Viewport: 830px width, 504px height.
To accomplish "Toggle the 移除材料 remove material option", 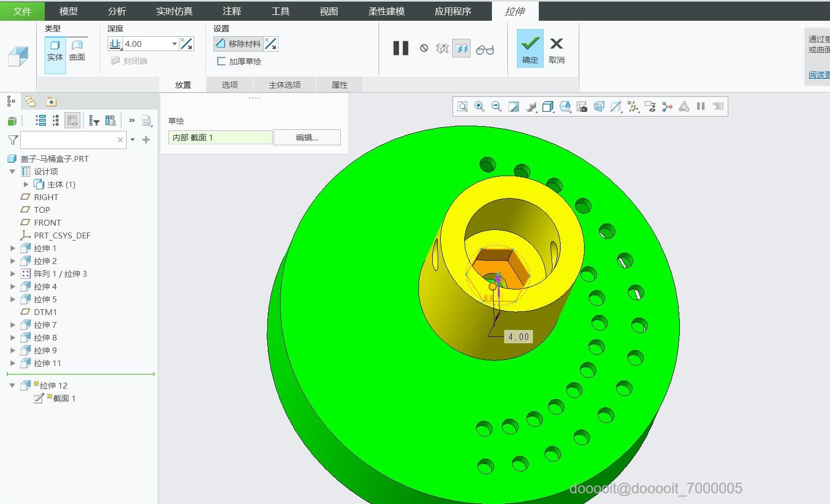I will pos(239,44).
